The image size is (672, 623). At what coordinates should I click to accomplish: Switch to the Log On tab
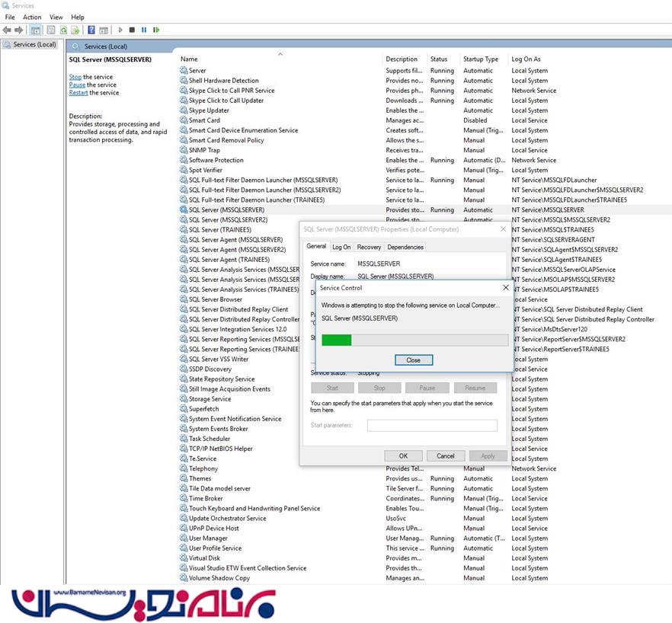point(341,247)
